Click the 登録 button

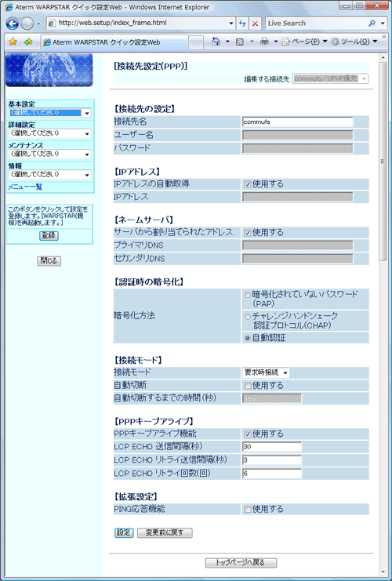tap(49, 235)
